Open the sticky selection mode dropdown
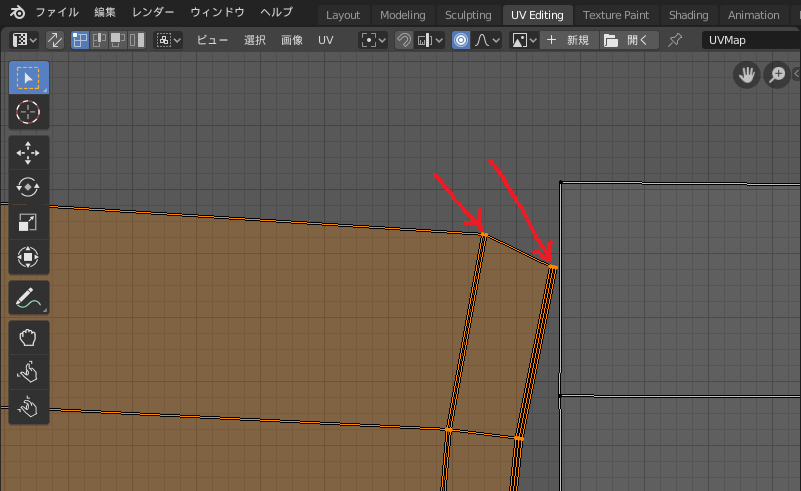 168,40
